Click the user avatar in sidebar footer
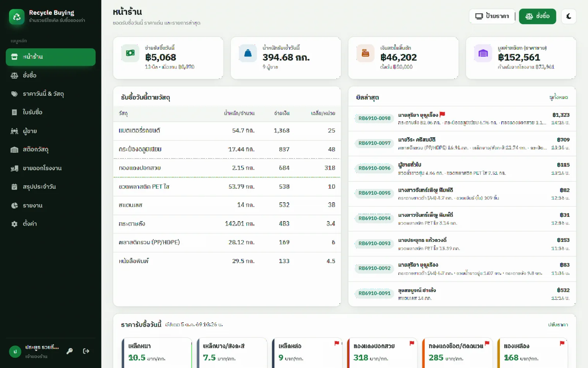Image resolution: width=588 pixels, height=368 pixels. 15,351
